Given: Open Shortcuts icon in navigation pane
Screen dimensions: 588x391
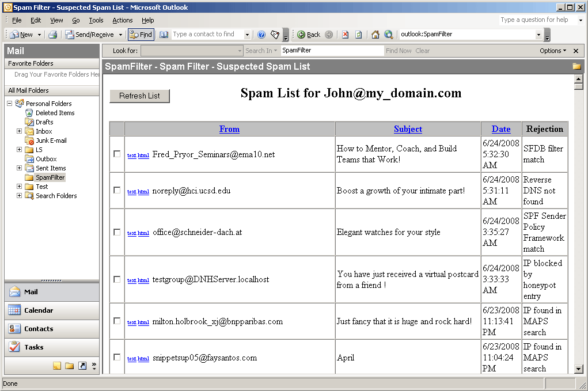Looking at the screenshot, I should point(82,366).
